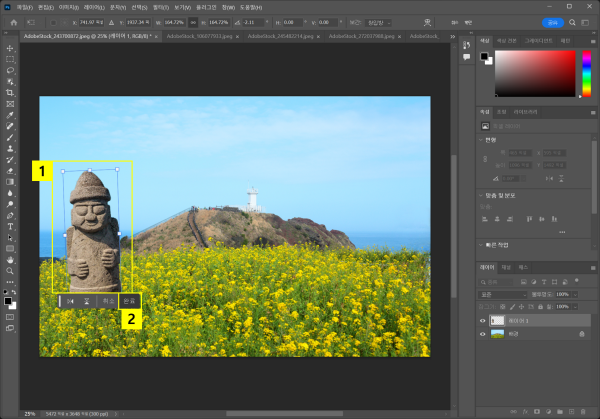Collapse the 변형 section in the properties panel
Viewport: 600px width, 419px height.
[482, 140]
